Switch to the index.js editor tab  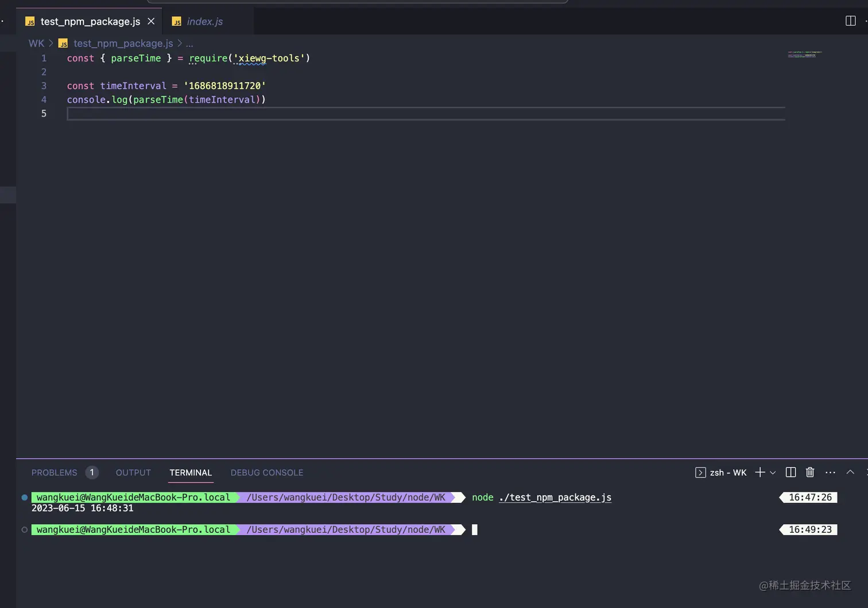[x=204, y=22]
